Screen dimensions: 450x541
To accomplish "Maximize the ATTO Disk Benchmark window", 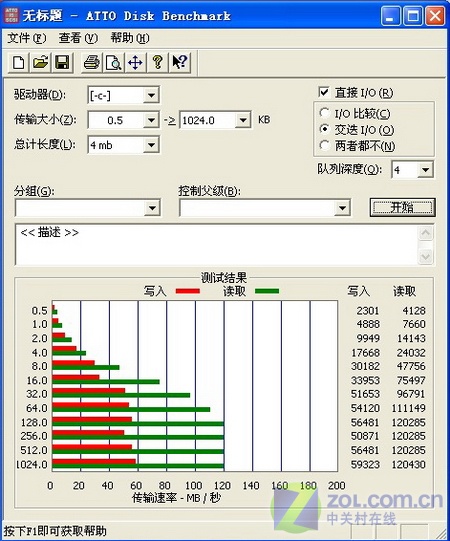I will pyautogui.click(x=413, y=16).
